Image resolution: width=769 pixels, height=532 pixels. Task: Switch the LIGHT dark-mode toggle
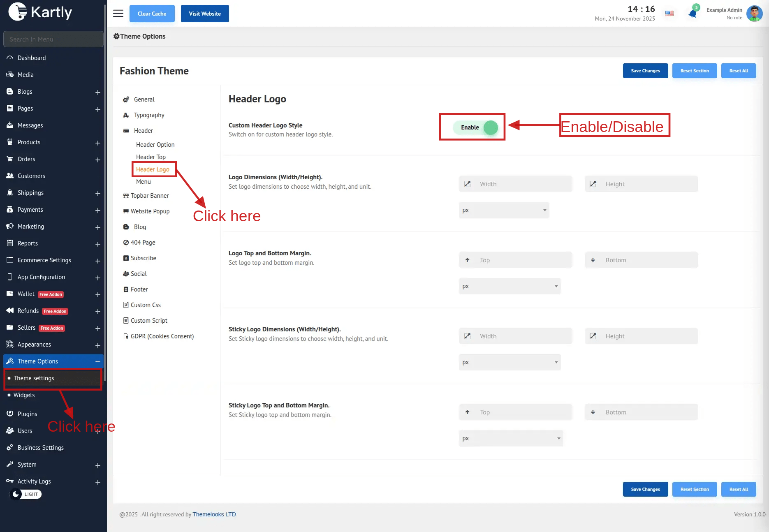tap(25, 494)
